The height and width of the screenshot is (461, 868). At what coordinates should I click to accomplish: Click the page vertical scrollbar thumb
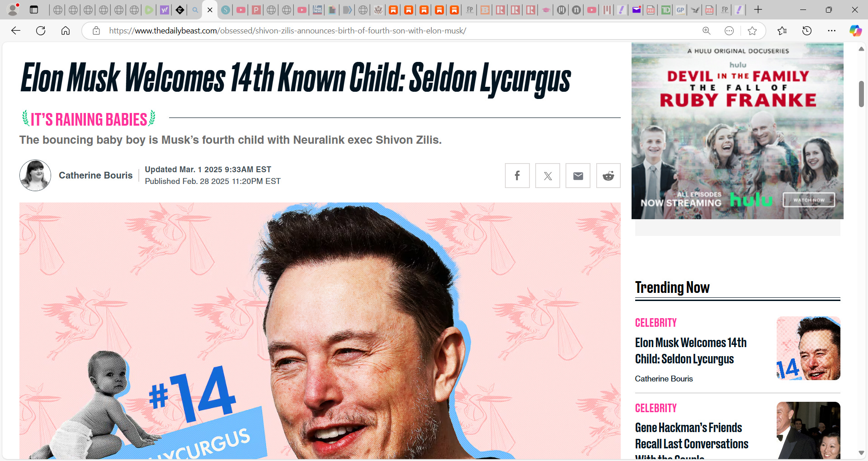point(861,94)
